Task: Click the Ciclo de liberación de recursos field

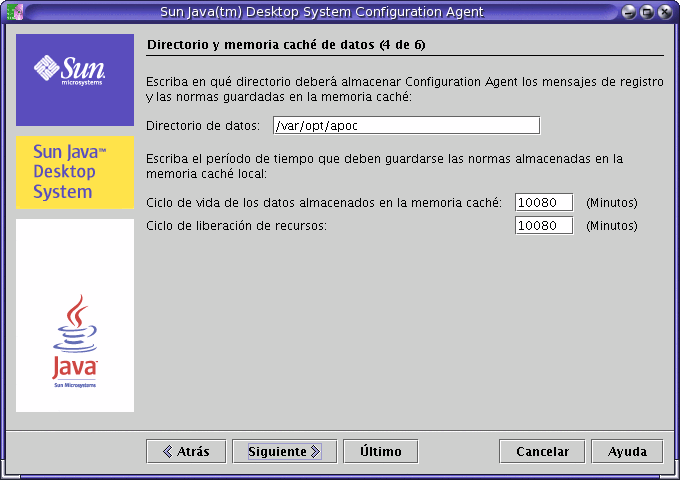Action: (x=544, y=225)
